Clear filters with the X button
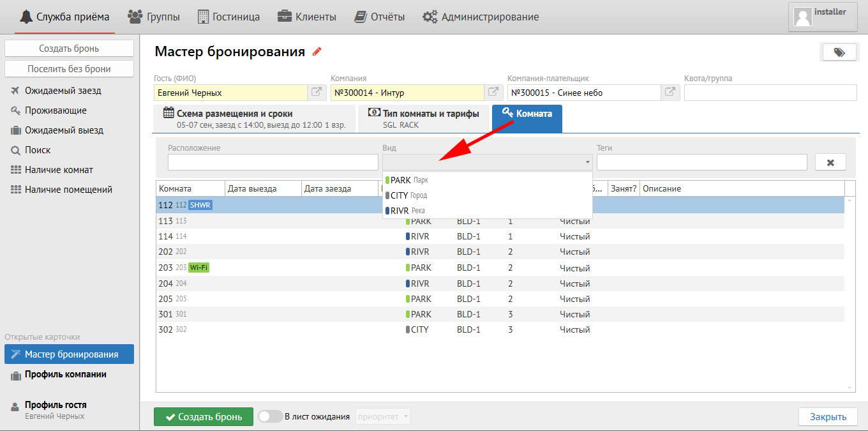The height and width of the screenshot is (431, 868). coord(830,162)
